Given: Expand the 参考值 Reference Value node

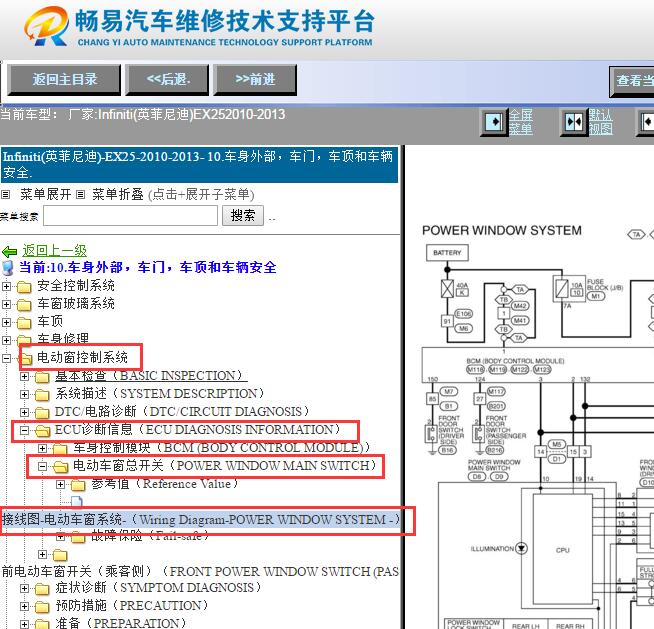Looking at the screenshot, I should [61, 485].
